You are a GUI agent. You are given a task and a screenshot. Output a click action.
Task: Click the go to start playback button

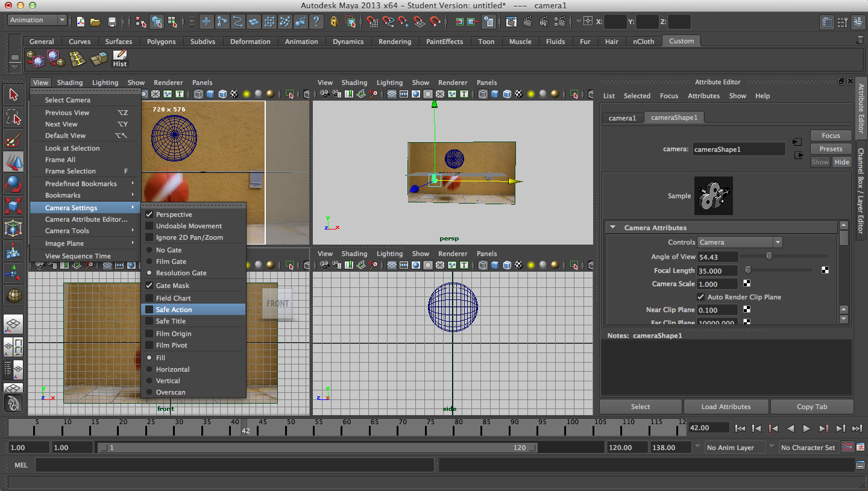point(740,428)
